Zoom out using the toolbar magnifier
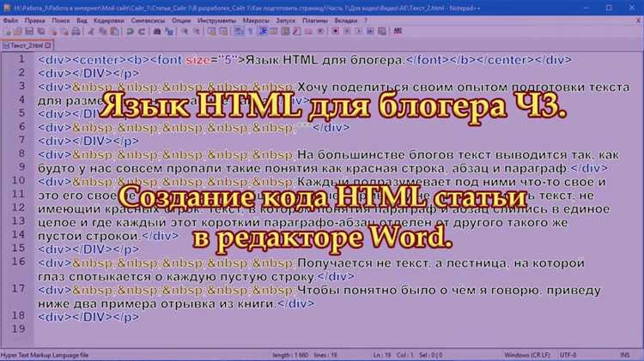Image resolution: width=644 pixels, height=361 pixels. point(196,31)
